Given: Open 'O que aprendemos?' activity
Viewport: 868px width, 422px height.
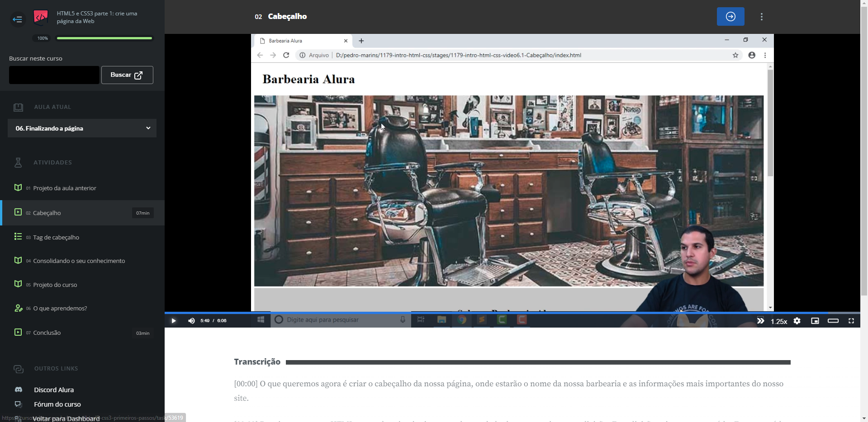Looking at the screenshot, I should (x=60, y=308).
